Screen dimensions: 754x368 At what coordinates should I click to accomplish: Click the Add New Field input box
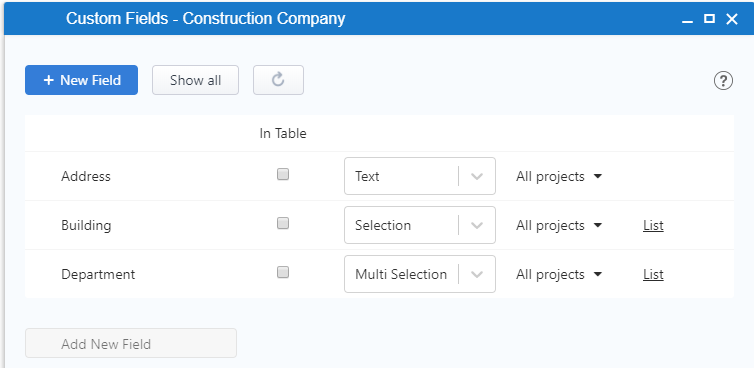131,343
